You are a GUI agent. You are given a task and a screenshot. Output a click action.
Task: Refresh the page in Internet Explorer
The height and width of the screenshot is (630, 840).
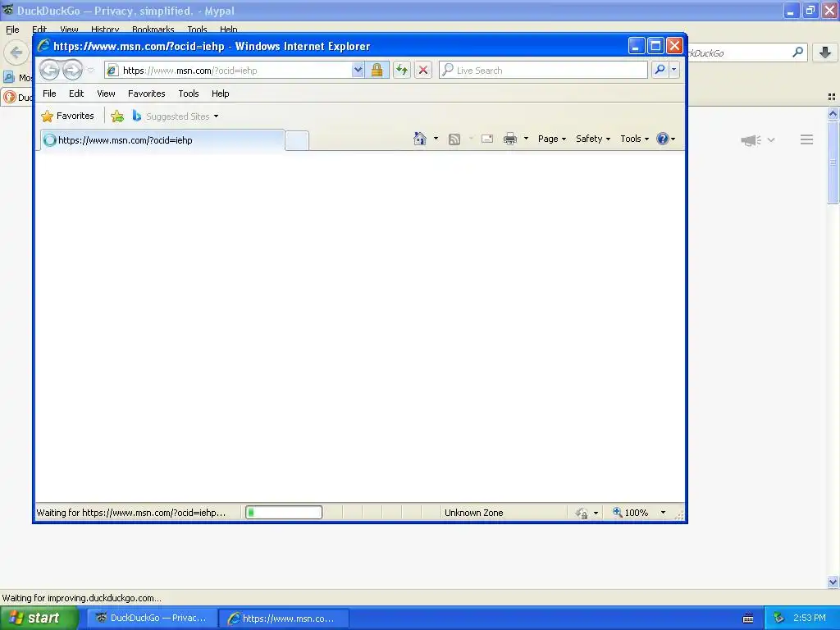(402, 71)
